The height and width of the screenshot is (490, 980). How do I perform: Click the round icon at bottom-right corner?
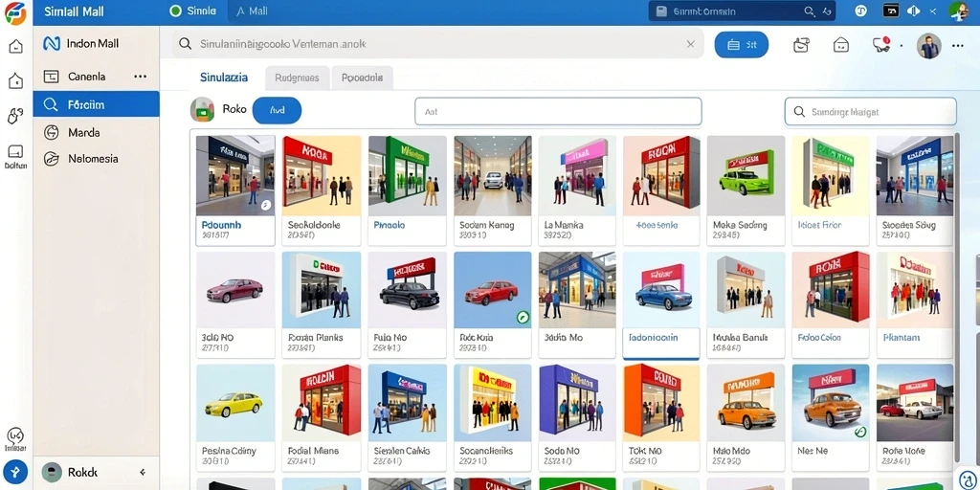click(969, 479)
